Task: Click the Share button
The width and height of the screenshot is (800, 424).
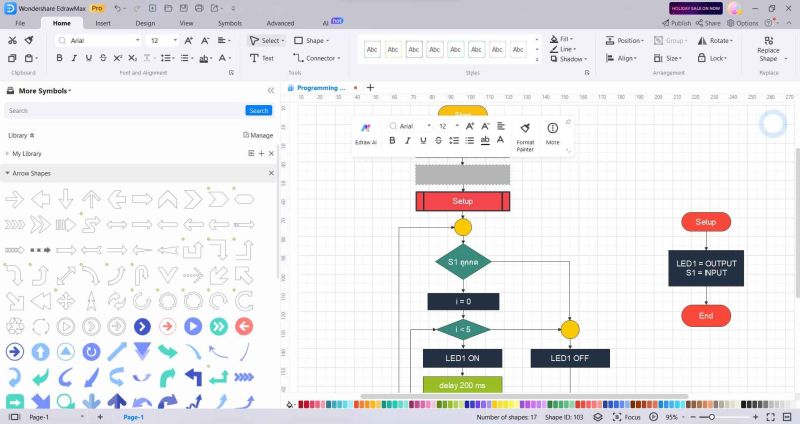Action: click(708, 23)
